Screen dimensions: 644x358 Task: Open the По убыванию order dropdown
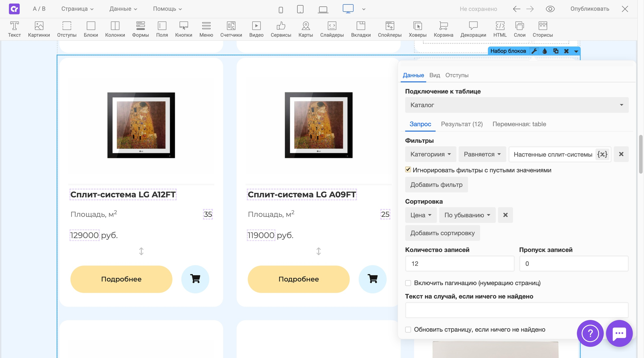[x=467, y=215]
